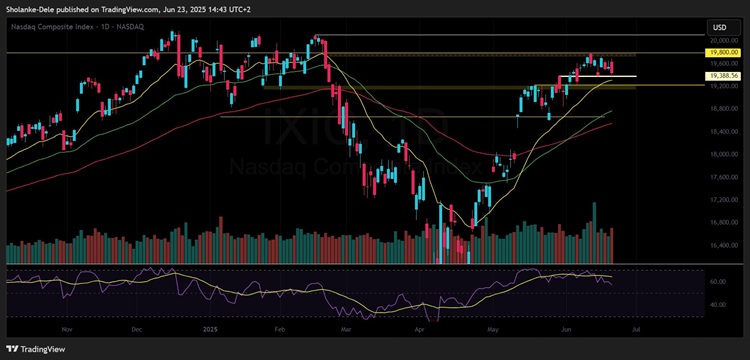Click the RSI 40.00 level label

click(x=717, y=305)
